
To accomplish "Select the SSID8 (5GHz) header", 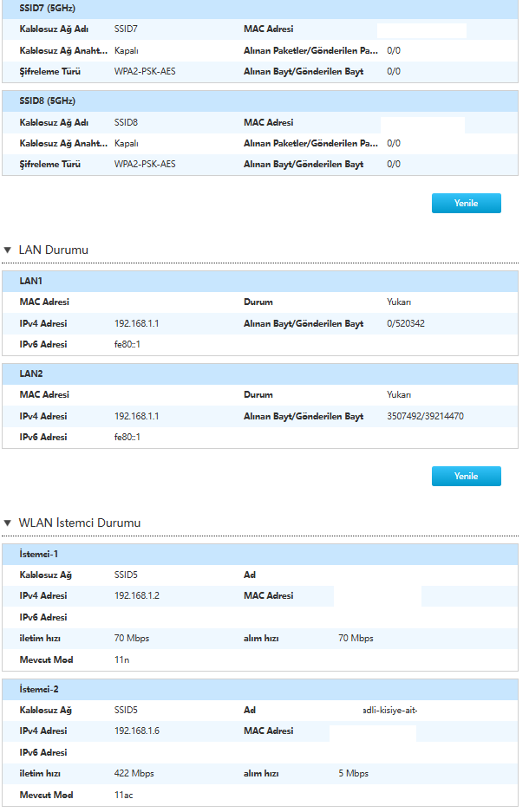I will click(x=260, y=101).
